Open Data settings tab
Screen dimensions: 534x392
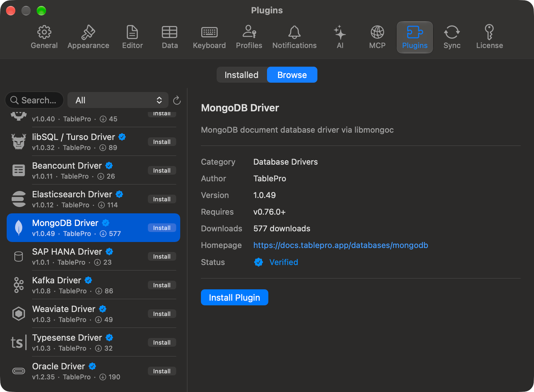(x=170, y=37)
